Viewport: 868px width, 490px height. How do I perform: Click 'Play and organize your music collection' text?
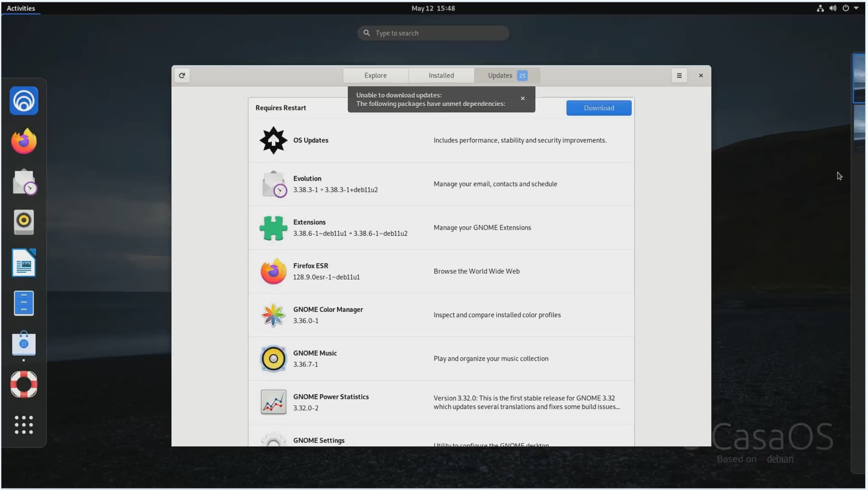click(x=491, y=359)
